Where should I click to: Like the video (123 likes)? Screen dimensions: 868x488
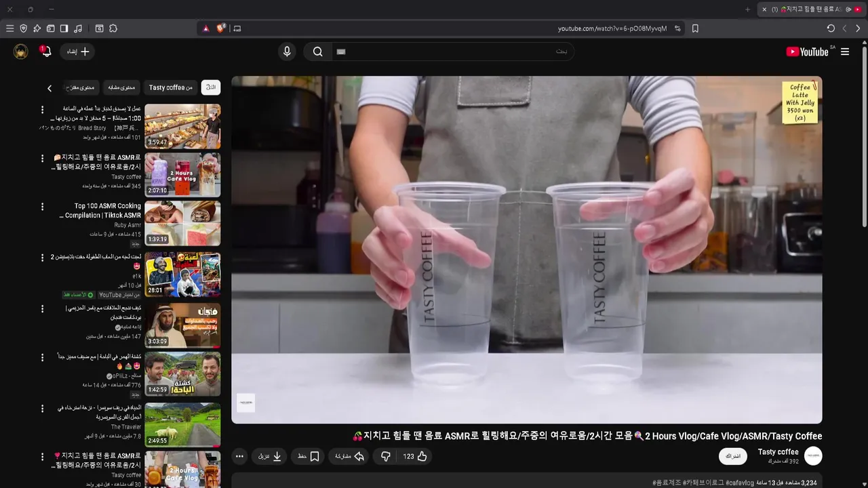tap(415, 456)
